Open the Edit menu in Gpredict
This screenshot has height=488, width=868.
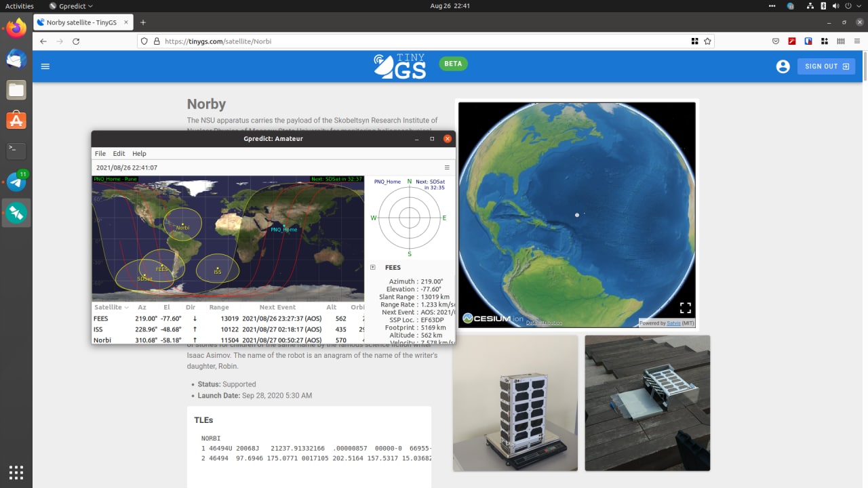[119, 154]
